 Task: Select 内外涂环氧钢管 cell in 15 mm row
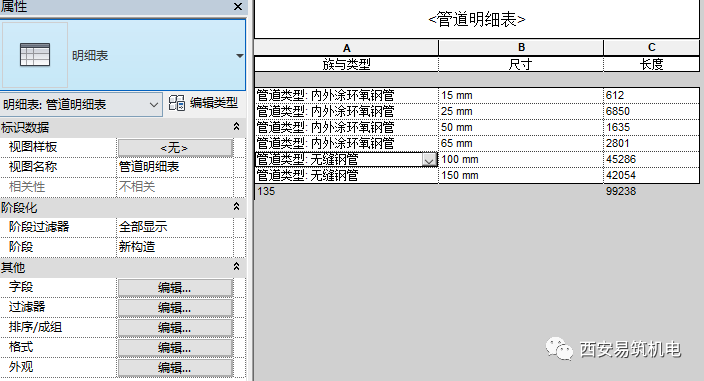347,96
